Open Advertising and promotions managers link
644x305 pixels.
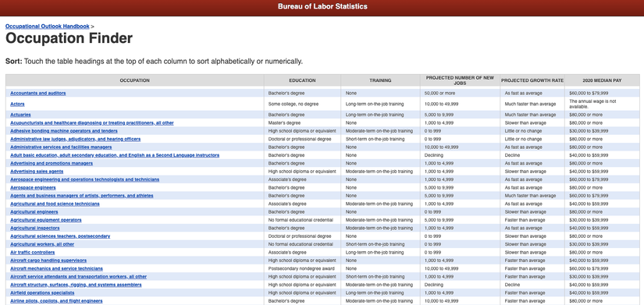pyautogui.click(x=52, y=163)
